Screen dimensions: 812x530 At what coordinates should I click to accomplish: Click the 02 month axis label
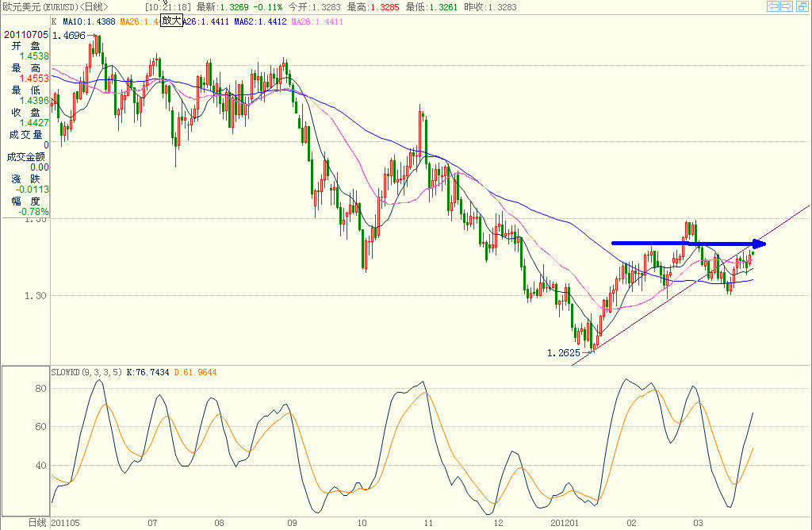(x=631, y=523)
